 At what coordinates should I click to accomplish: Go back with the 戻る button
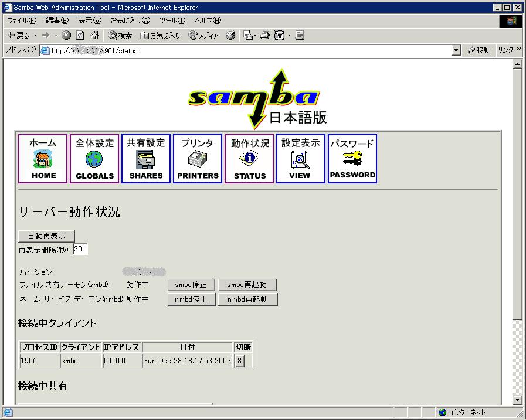tap(18, 36)
